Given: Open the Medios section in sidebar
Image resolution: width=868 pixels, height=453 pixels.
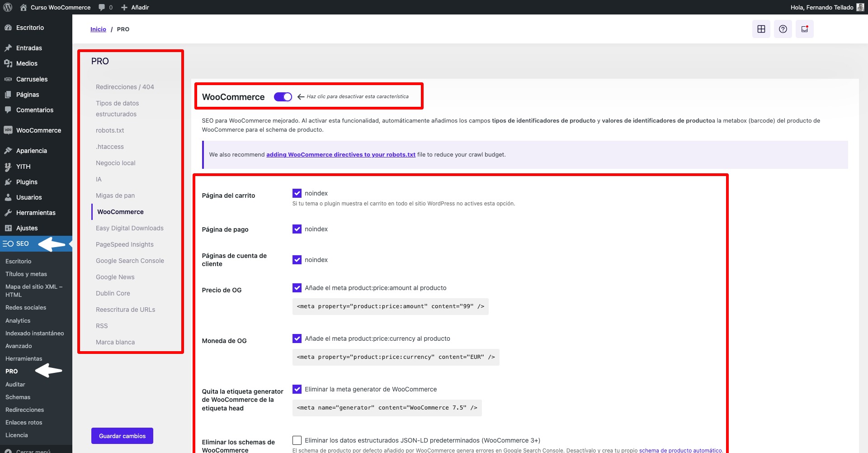Looking at the screenshot, I should tap(27, 63).
